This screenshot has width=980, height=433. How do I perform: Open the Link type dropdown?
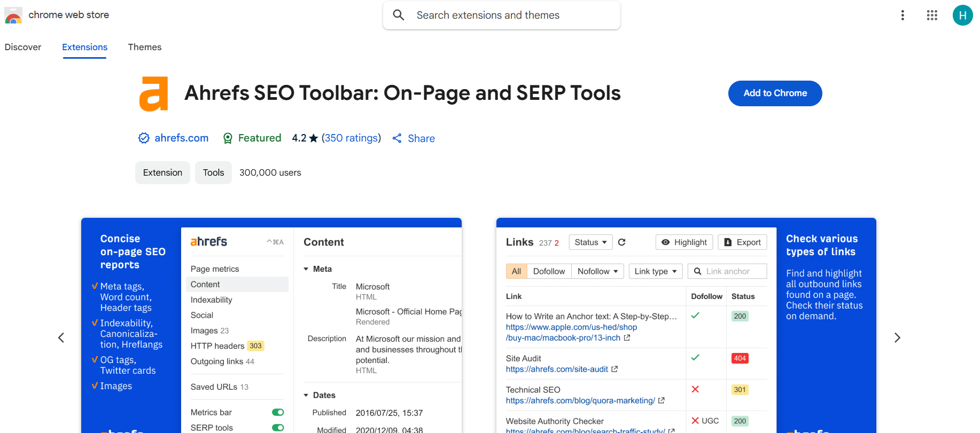(656, 271)
